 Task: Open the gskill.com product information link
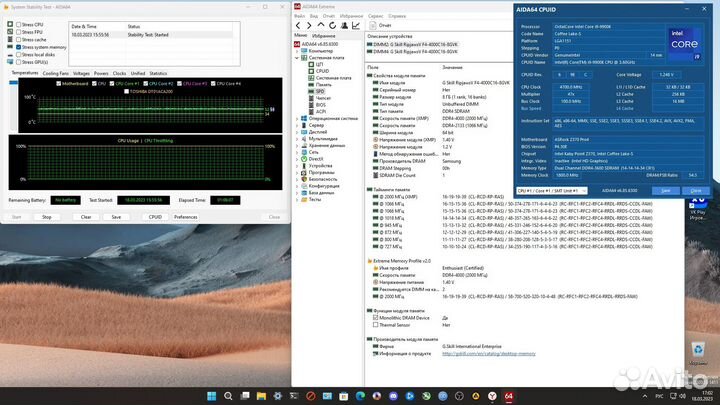tap(489, 354)
